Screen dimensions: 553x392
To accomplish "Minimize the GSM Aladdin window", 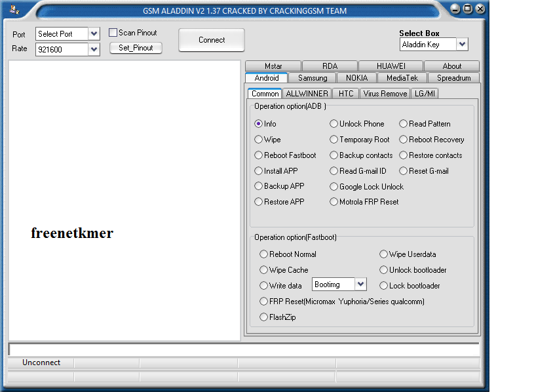I will [455, 9].
